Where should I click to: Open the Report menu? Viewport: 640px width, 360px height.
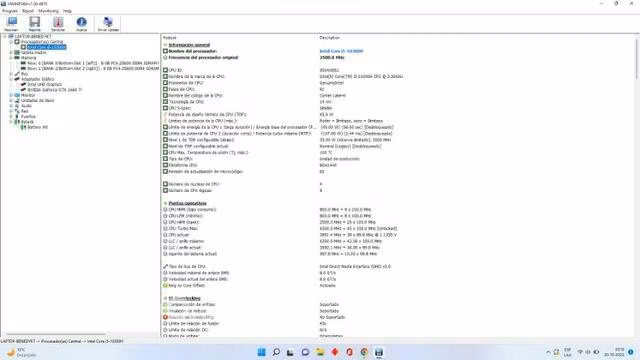tap(28, 11)
